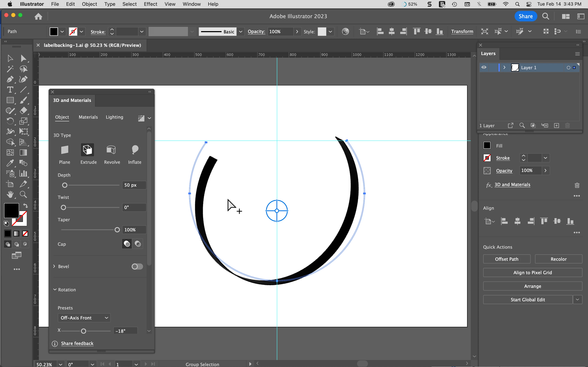
Task: Click the Offset Path button
Action: (x=506, y=259)
